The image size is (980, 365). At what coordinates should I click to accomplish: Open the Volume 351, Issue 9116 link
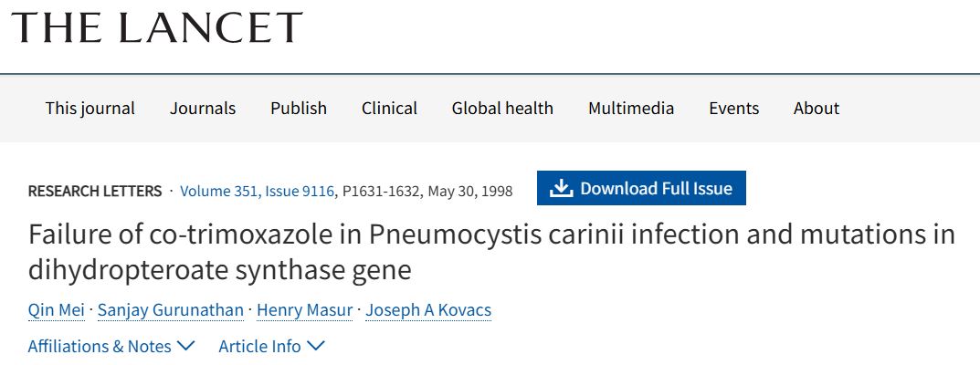(258, 192)
